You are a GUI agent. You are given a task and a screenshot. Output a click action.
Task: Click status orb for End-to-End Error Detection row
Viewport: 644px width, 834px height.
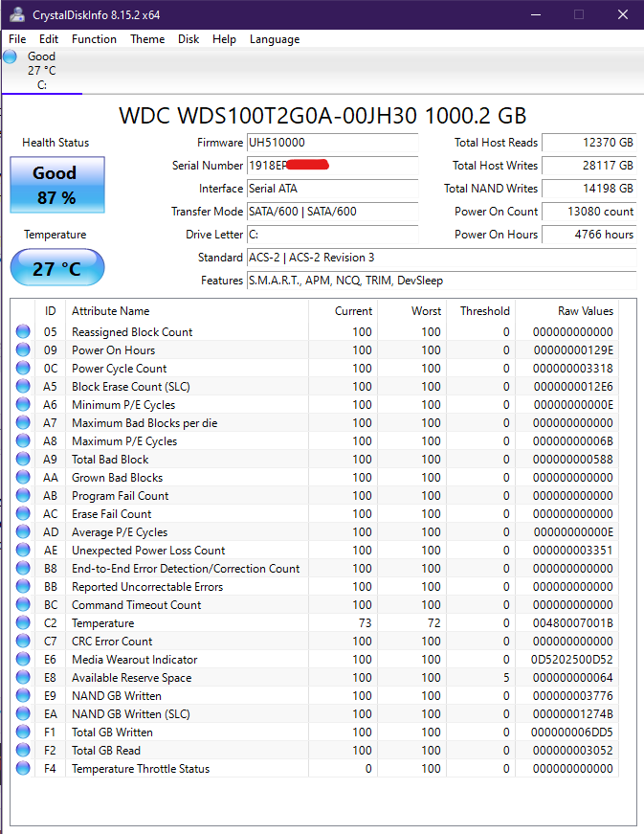pos(23,568)
